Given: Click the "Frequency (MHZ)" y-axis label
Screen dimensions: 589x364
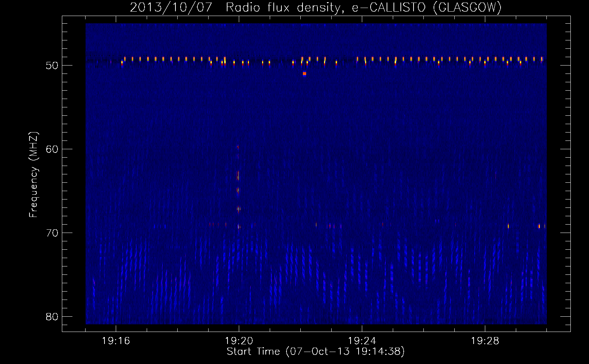Looking at the screenshot, I should pyautogui.click(x=33, y=175).
